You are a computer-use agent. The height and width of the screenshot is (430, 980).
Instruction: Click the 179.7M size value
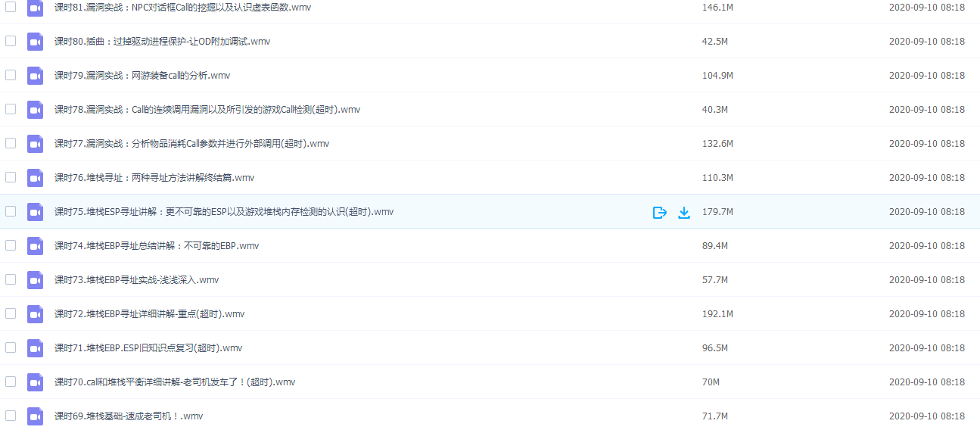click(x=717, y=212)
